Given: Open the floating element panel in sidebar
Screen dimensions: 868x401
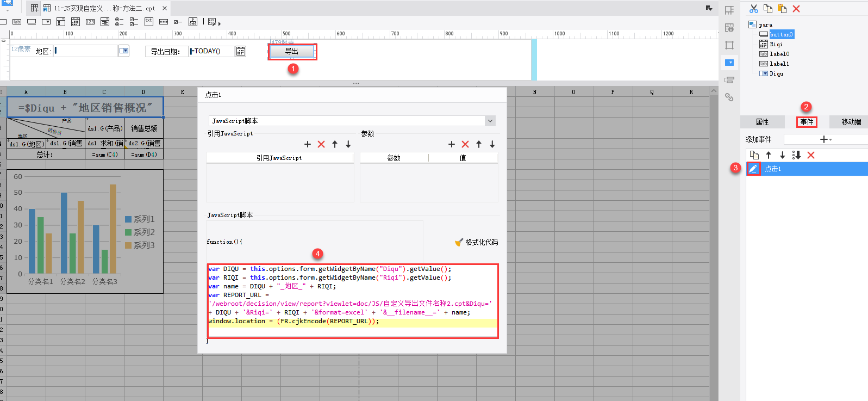Looking at the screenshot, I should tap(729, 45).
